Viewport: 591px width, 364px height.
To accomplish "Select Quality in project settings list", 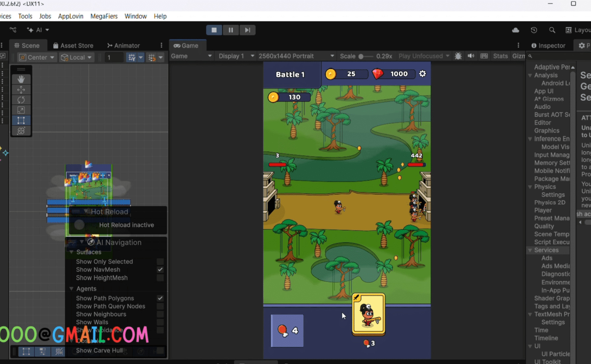I will point(544,226).
